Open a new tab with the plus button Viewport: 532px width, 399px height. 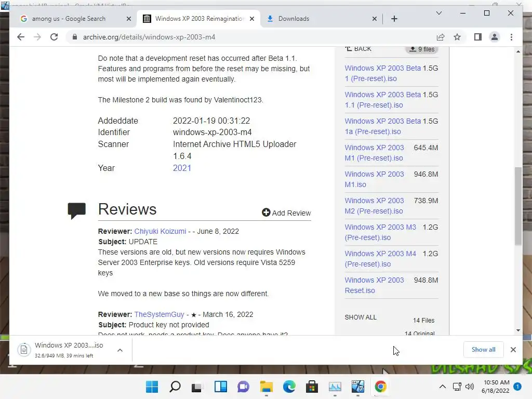[394, 19]
